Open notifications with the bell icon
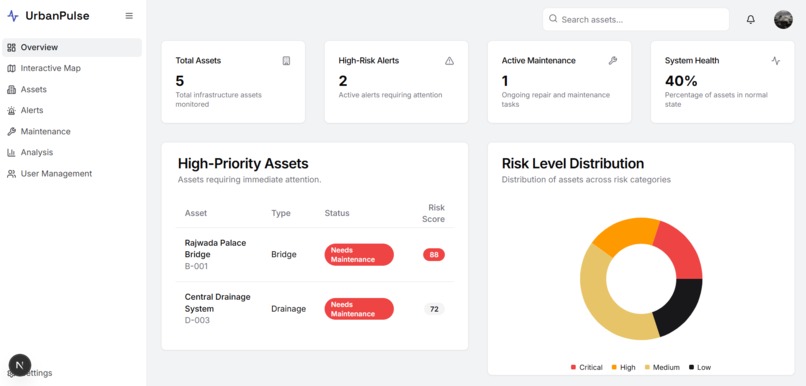806x386 pixels. coord(750,20)
